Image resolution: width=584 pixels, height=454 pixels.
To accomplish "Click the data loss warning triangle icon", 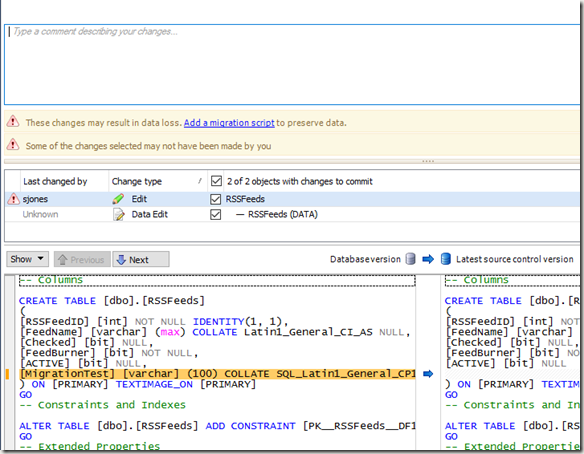I will (13, 121).
